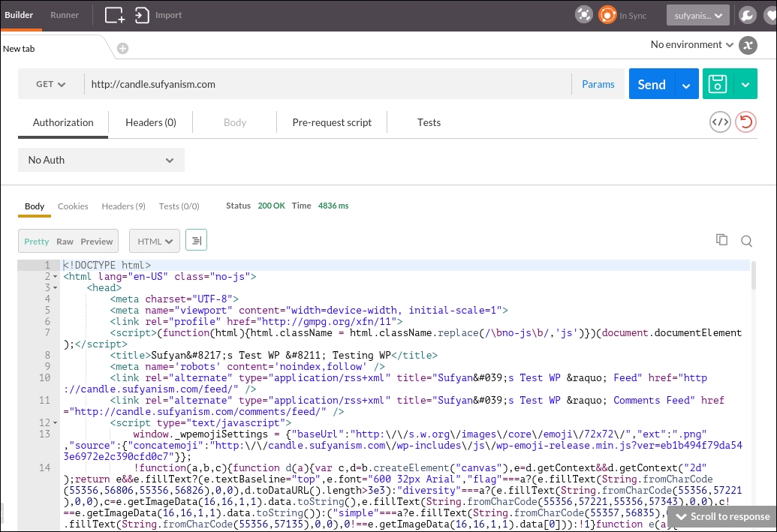Click the request URL input field
777x532 pixels.
click(300, 84)
